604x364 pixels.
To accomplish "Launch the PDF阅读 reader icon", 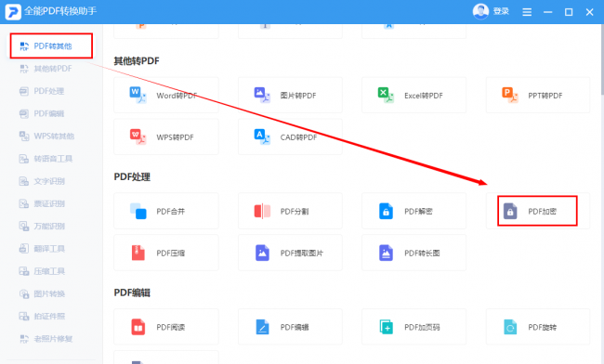I will [x=138, y=327].
